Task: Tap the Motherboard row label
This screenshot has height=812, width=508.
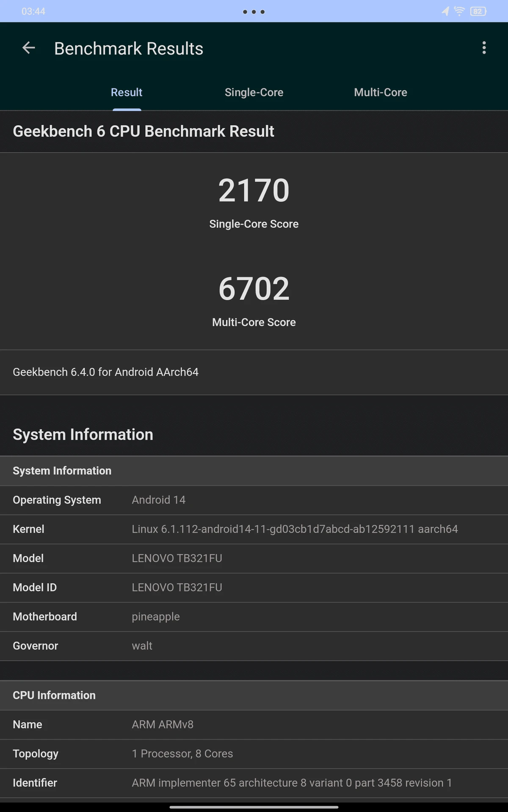Action: (x=45, y=617)
